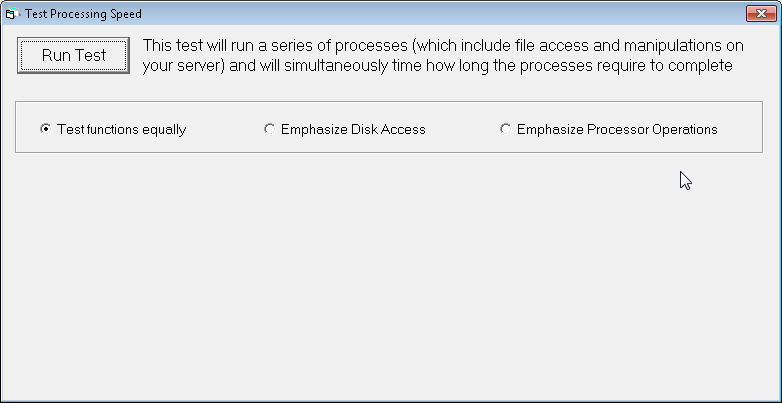Click the "Test functions equally" label text
The image size is (782, 403).
[x=121, y=129]
